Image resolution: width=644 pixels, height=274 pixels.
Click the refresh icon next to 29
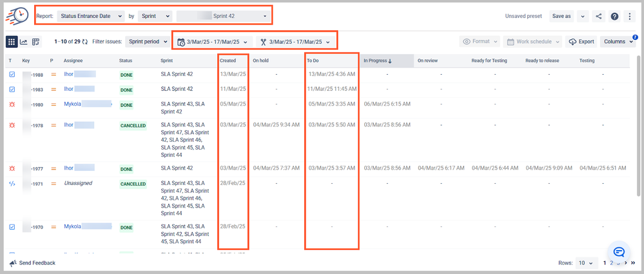pos(85,41)
